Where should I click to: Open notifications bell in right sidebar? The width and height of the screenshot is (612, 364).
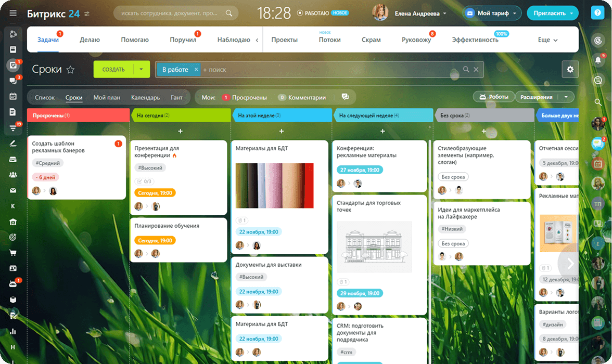click(x=598, y=60)
